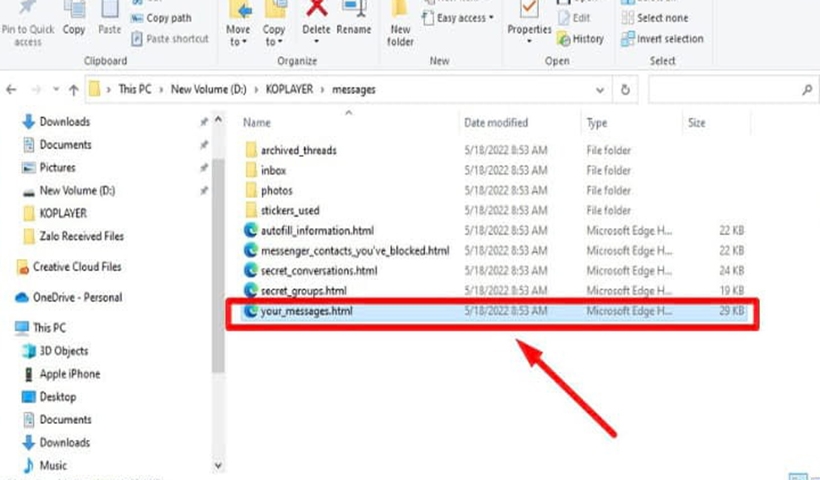
Task: Open Pictures in the sidebar
Action: [x=58, y=168]
